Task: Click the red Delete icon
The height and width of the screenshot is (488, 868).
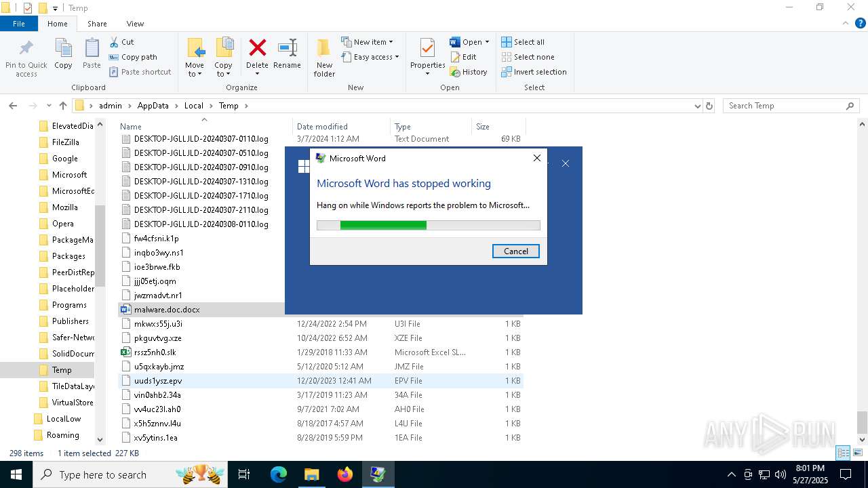Action: (257, 47)
